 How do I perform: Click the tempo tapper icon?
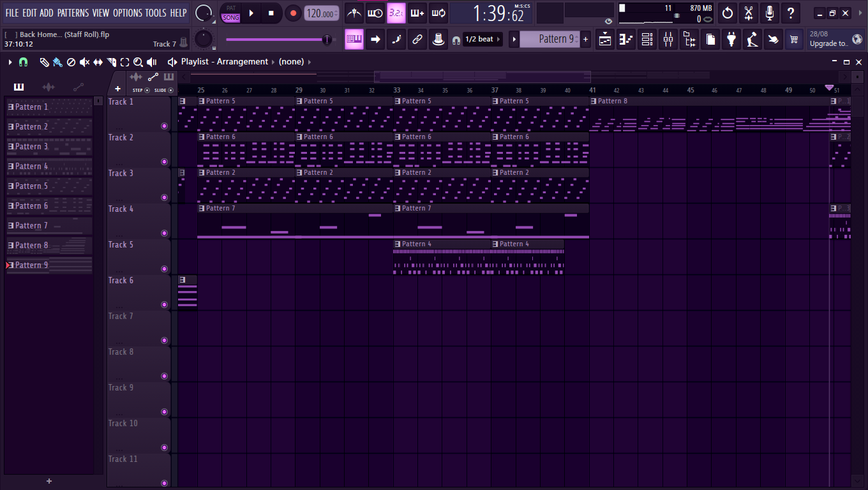pyautogui.click(x=752, y=40)
